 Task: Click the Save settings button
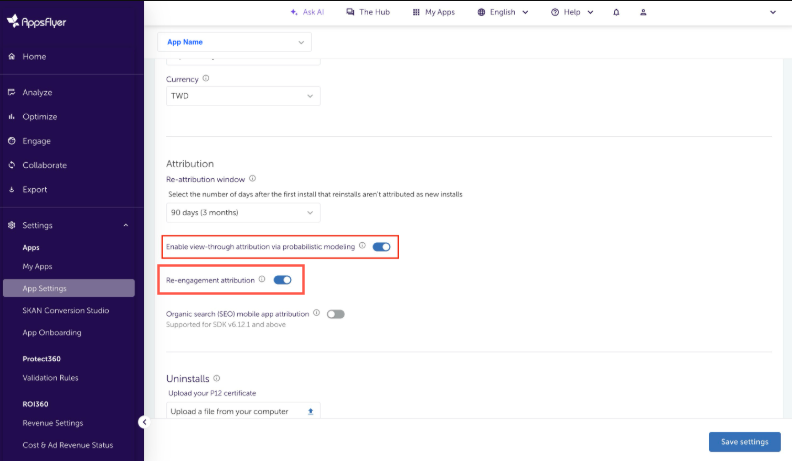pos(744,442)
